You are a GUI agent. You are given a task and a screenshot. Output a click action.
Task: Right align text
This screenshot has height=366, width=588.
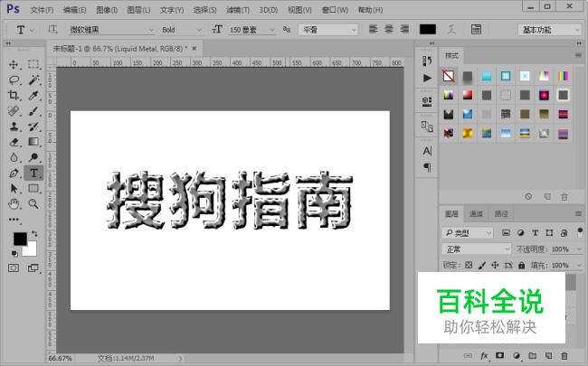(x=404, y=29)
